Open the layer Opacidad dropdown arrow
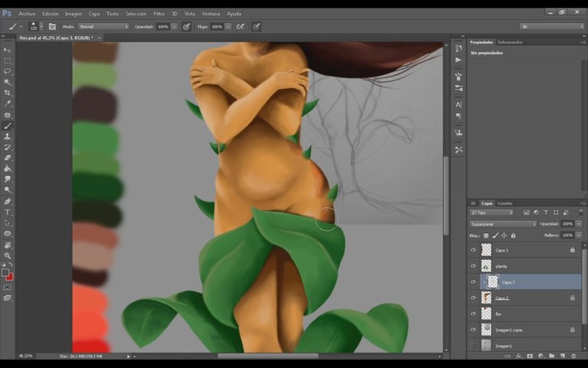This screenshot has width=588, height=368. [579, 224]
